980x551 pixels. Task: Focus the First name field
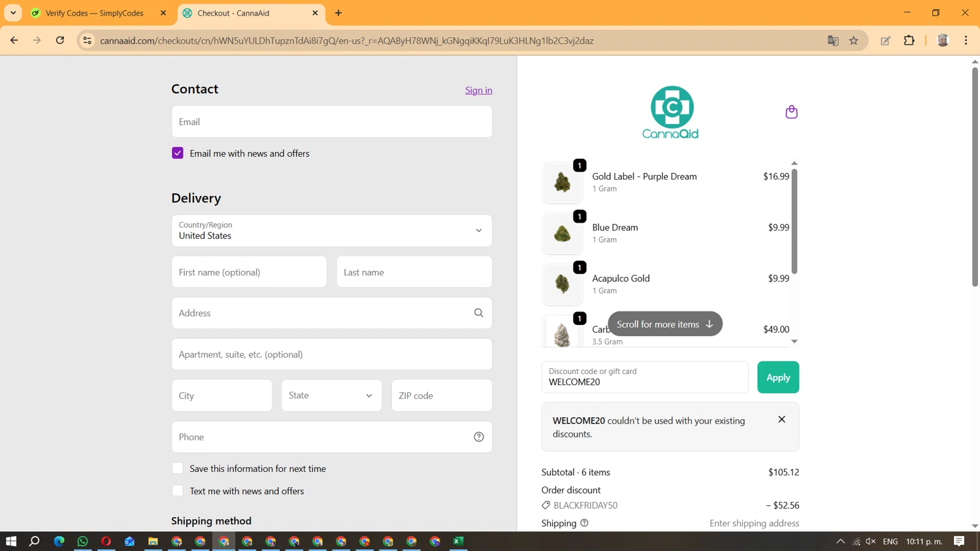coord(249,272)
